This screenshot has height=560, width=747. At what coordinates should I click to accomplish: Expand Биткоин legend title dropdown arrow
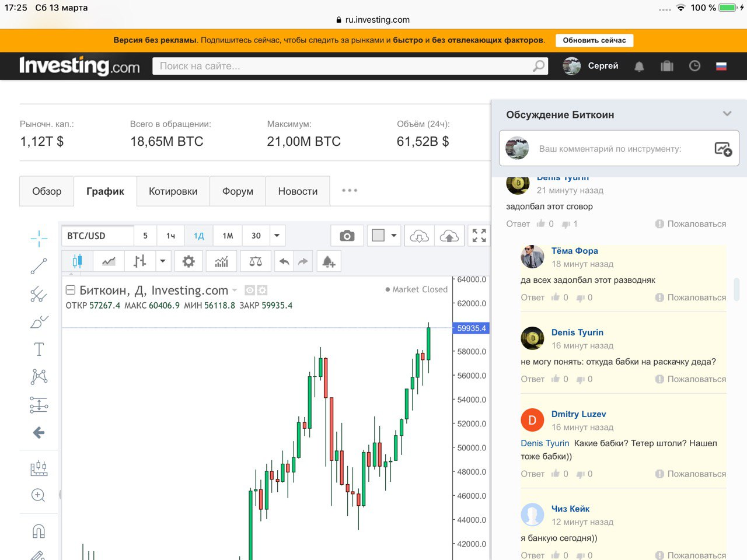coord(235,290)
